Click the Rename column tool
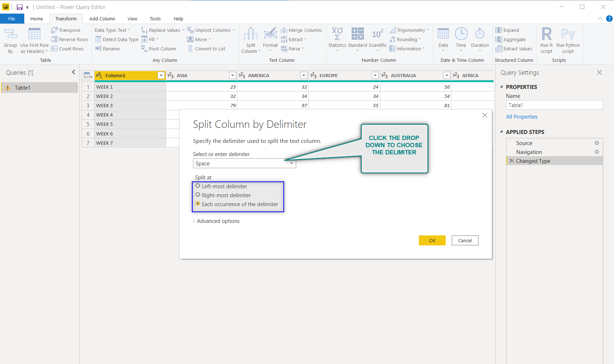The width and height of the screenshot is (614, 364). [x=107, y=49]
